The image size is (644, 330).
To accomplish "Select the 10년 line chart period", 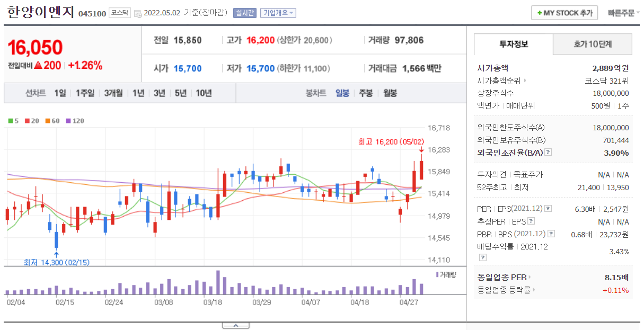I will (204, 93).
